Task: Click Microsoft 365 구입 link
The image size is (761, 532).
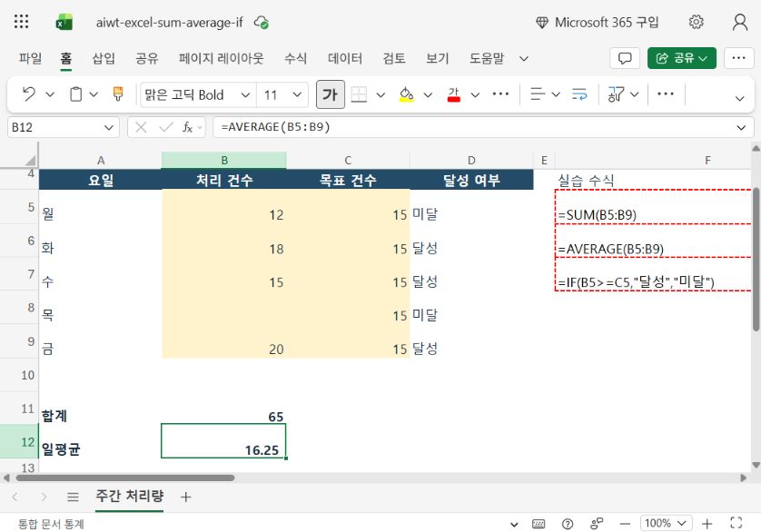Action: pos(598,23)
